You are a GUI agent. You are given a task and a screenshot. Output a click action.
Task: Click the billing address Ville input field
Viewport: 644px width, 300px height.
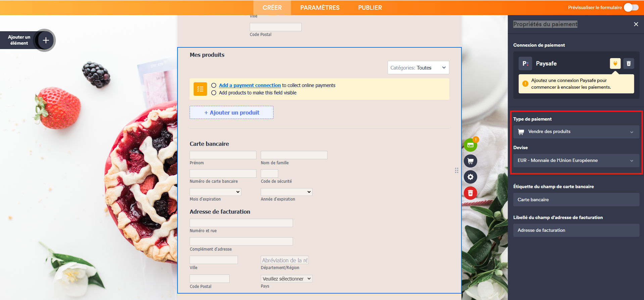(x=214, y=260)
